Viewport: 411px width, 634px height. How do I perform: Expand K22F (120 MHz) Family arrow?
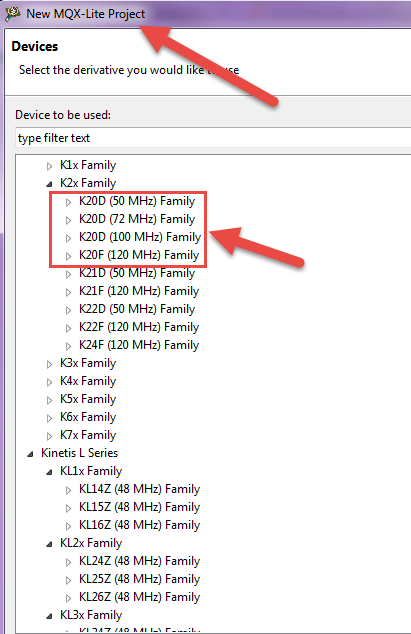pos(68,328)
